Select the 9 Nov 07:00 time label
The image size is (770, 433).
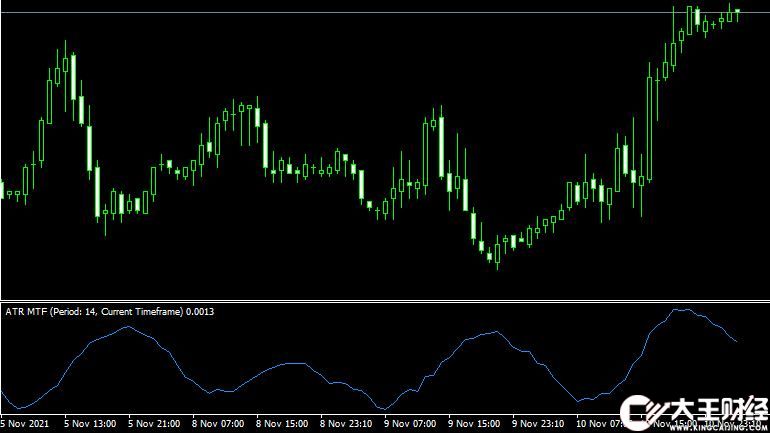point(410,423)
